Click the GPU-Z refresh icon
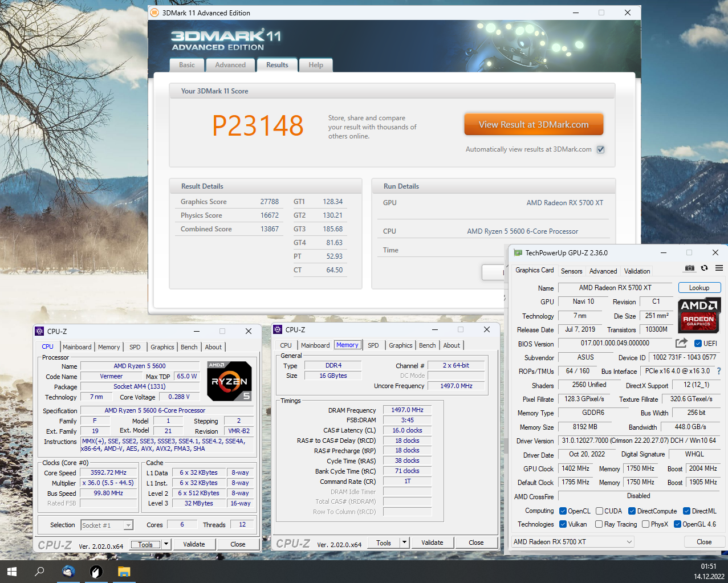The height and width of the screenshot is (583, 728). coord(705,268)
